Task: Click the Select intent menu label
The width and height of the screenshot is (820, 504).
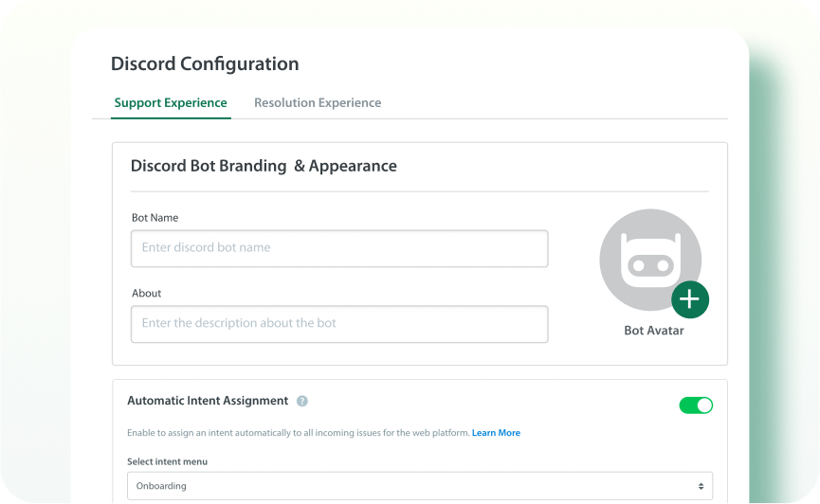Action: pos(167,461)
